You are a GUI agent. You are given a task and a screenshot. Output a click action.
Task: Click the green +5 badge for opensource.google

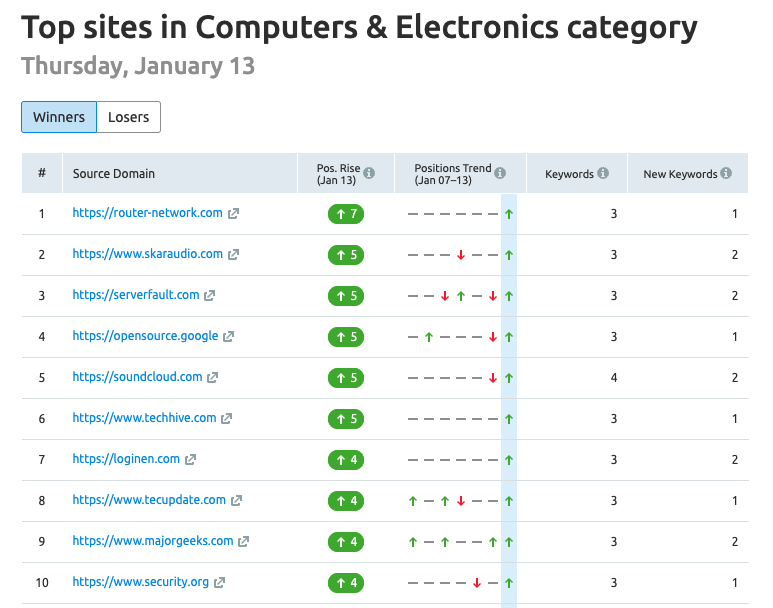coord(346,337)
